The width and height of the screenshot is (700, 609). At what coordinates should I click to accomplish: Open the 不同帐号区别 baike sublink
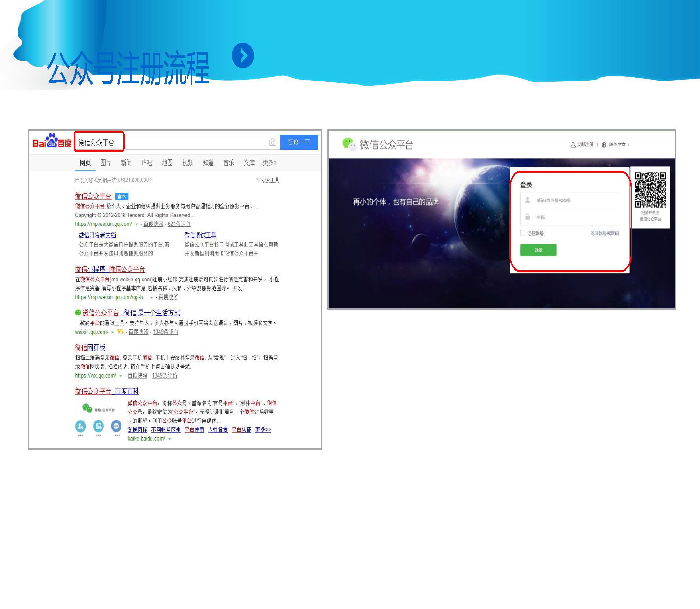pyautogui.click(x=166, y=429)
